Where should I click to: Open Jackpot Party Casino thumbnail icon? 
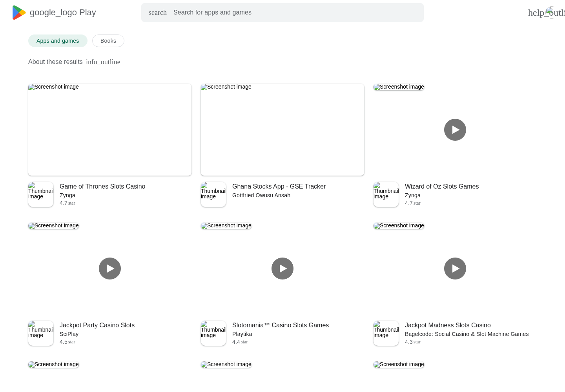(x=41, y=333)
